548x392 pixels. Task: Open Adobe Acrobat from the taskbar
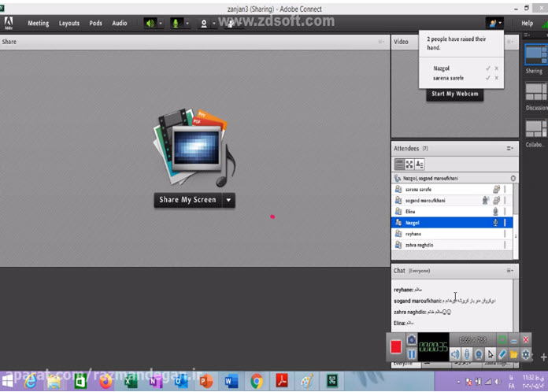pyautogui.click(x=282, y=381)
